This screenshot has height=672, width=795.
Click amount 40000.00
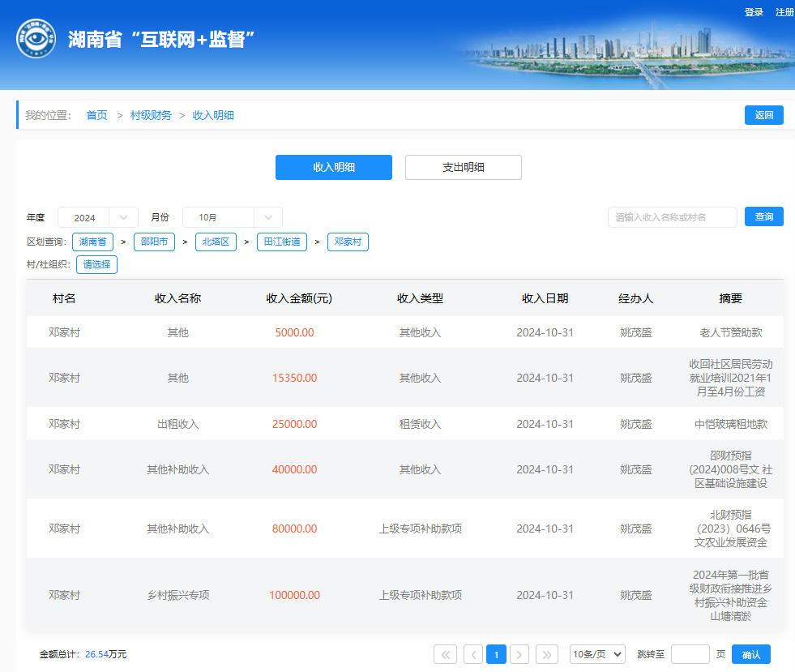tap(294, 469)
